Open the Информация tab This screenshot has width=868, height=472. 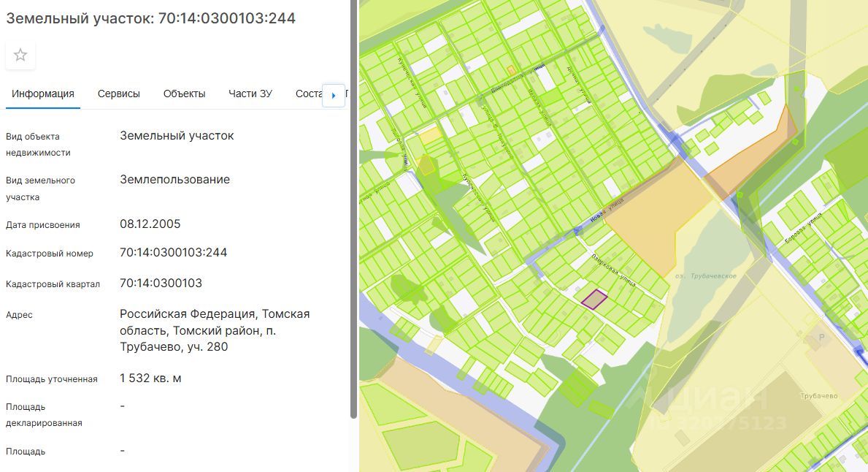coord(43,94)
